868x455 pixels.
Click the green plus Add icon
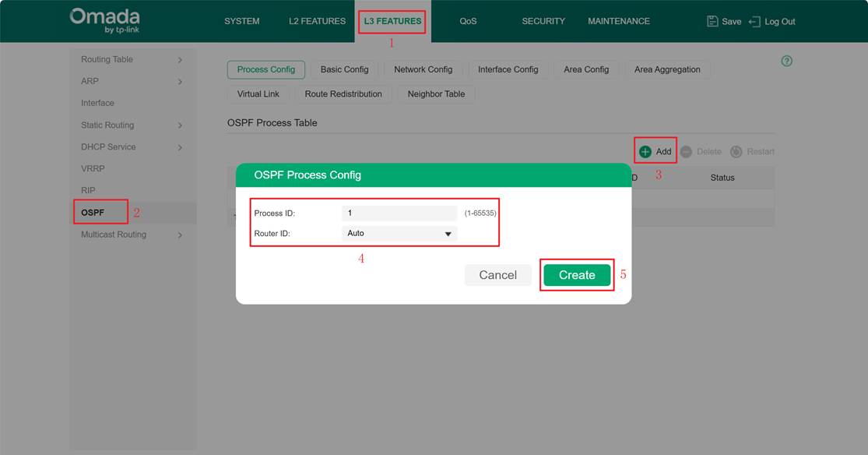pyautogui.click(x=645, y=151)
